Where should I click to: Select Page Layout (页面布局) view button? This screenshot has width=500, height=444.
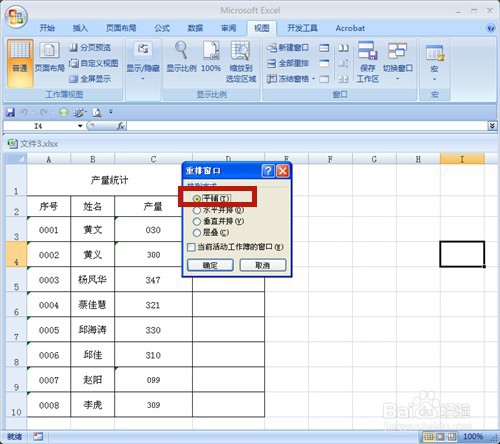coord(49,57)
